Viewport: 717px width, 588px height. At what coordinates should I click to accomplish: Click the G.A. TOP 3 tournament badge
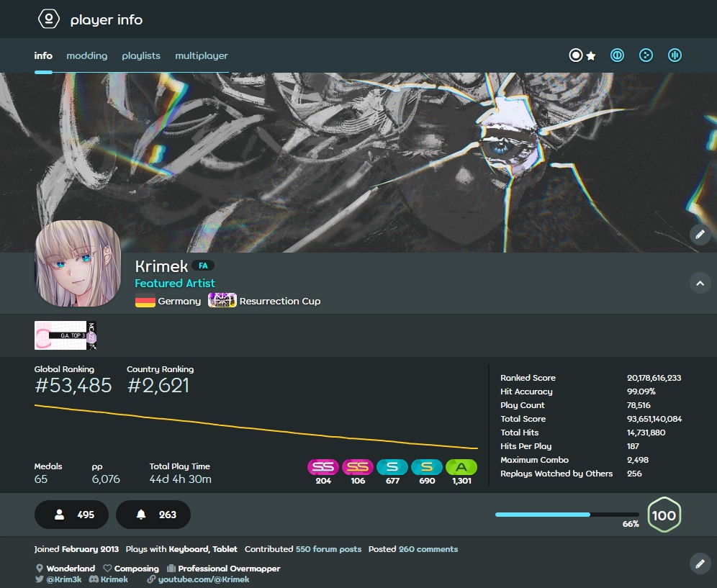pos(66,335)
